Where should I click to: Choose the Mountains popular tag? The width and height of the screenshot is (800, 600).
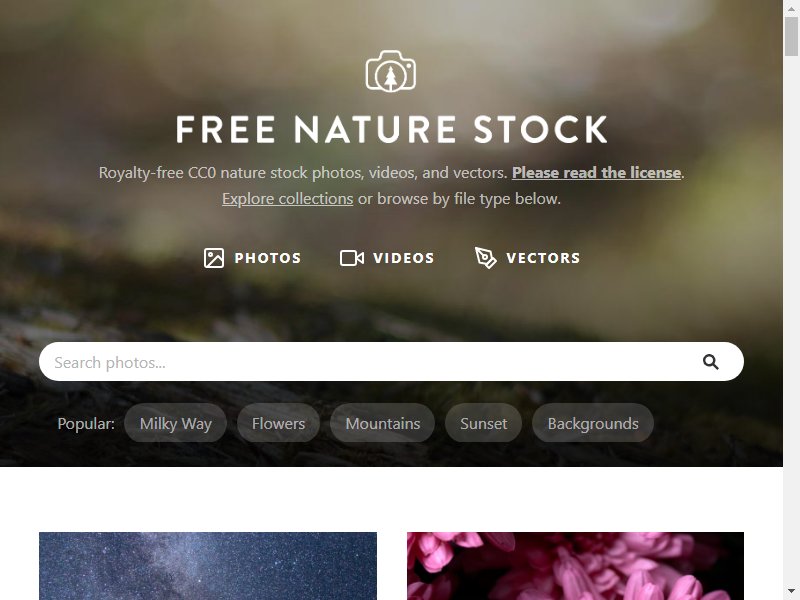pyautogui.click(x=383, y=423)
